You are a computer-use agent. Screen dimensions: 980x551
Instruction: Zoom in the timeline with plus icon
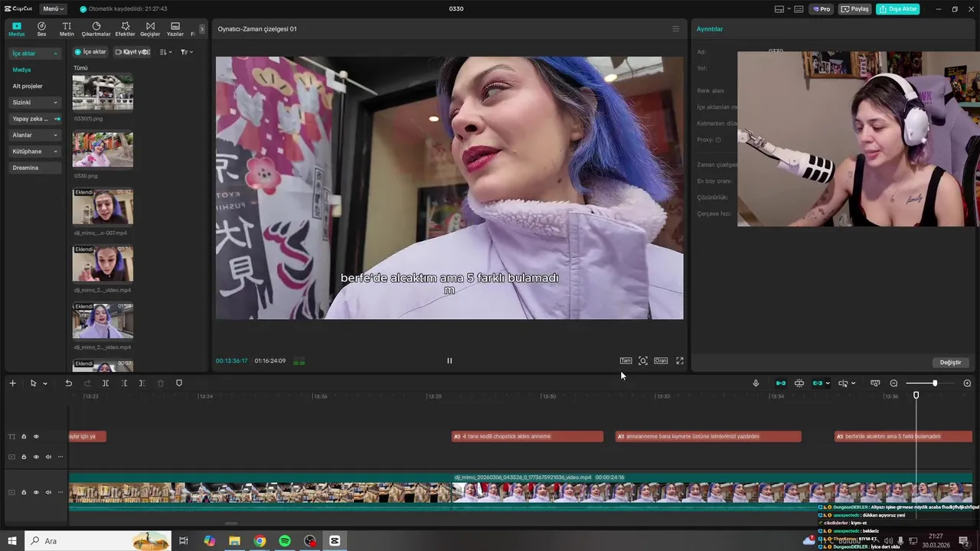[967, 383]
